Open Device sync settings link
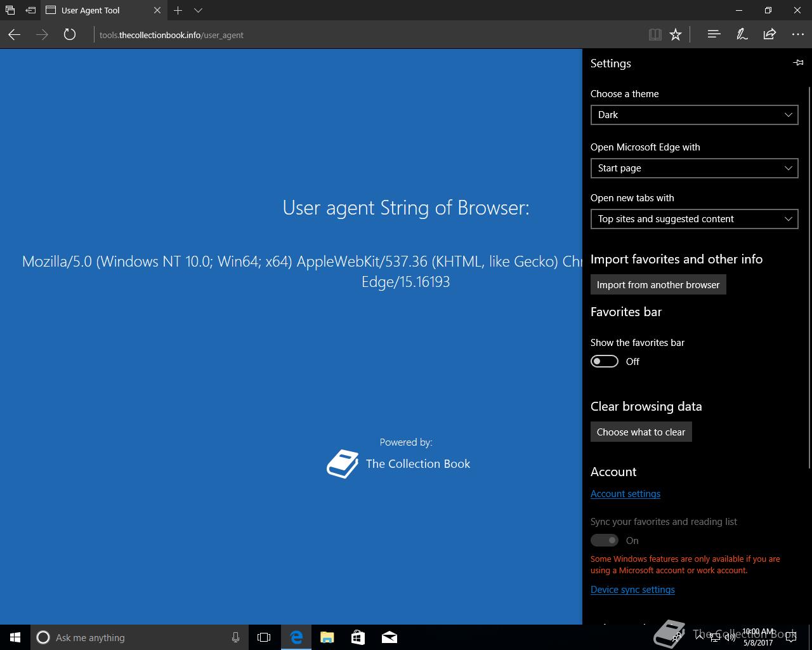 tap(632, 590)
